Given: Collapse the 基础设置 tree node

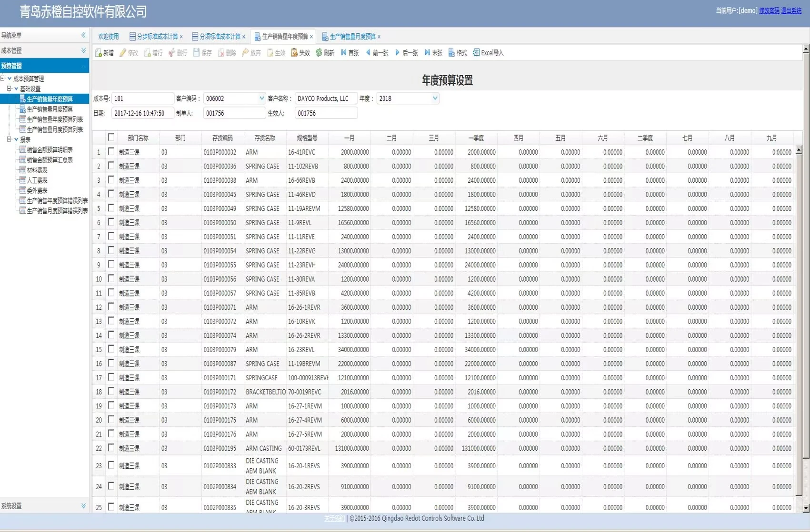Looking at the screenshot, I should coord(9,89).
